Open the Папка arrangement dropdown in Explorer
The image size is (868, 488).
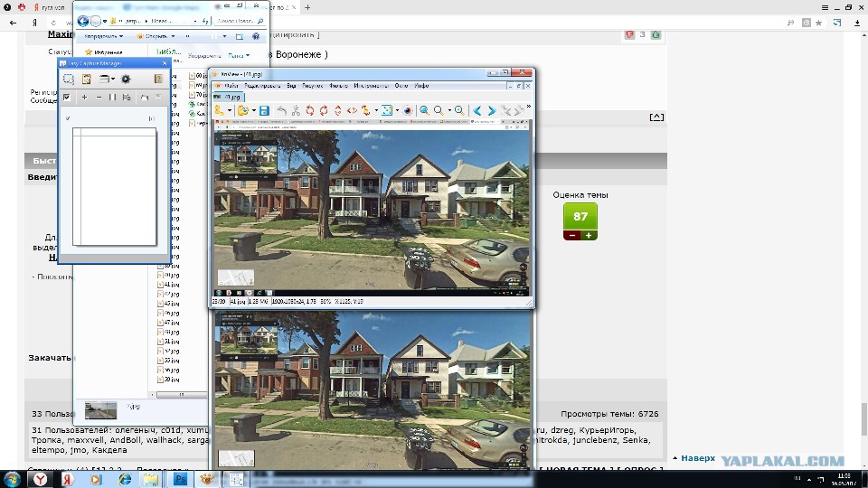(x=239, y=56)
